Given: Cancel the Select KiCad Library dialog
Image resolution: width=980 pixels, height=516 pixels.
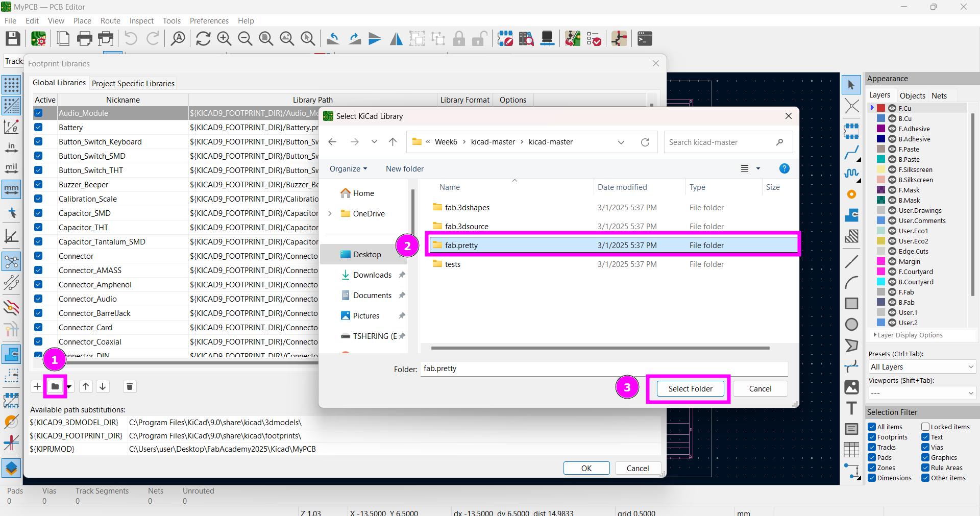Looking at the screenshot, I should [760, 389].
